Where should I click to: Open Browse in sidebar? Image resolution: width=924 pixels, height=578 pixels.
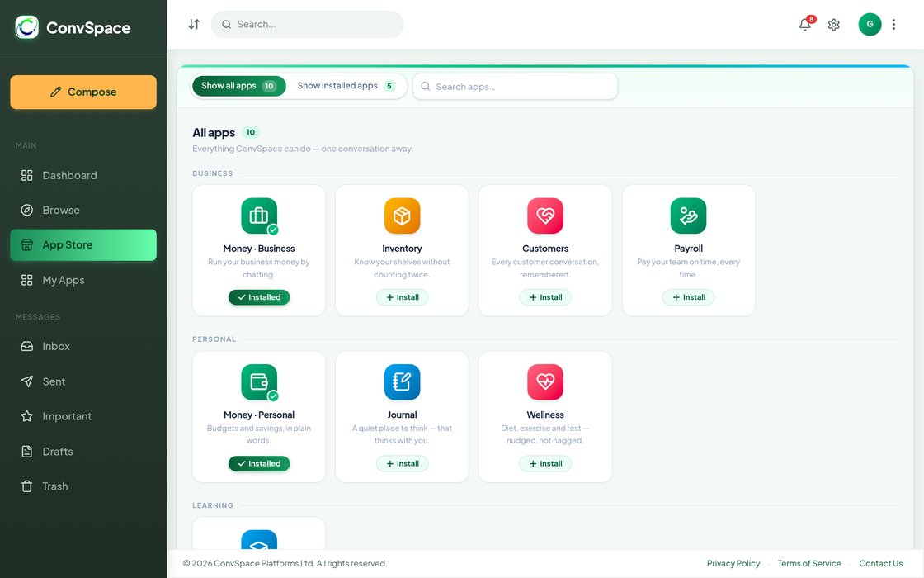click(83, 210)
